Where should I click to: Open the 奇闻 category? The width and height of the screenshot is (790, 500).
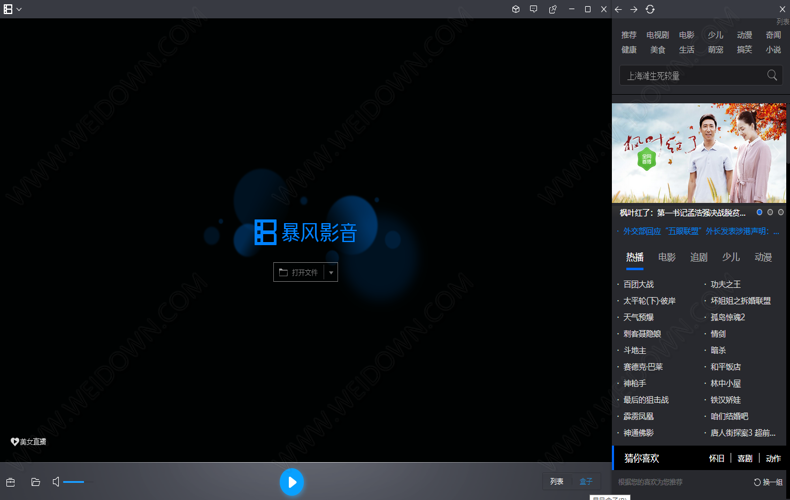click(x=773, y=35)
